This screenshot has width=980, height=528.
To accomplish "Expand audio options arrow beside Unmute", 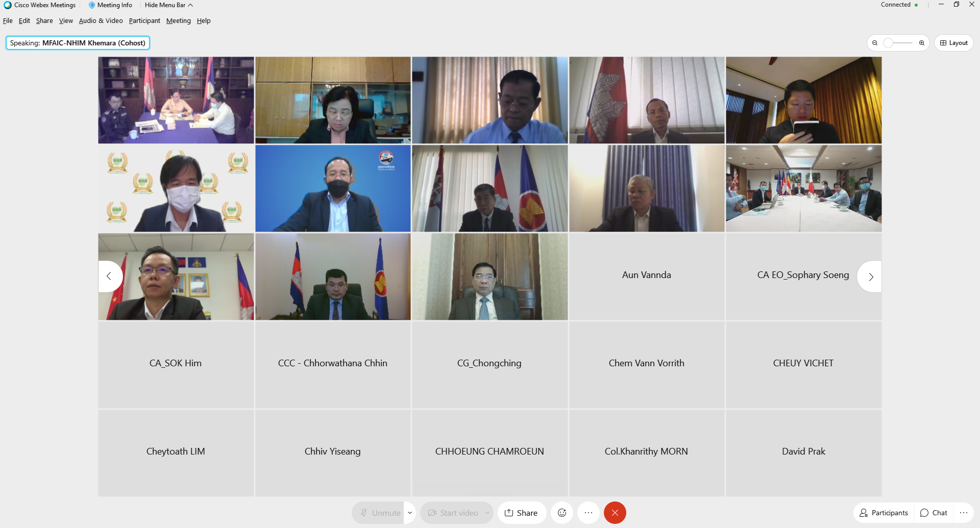I will [410, 513].
